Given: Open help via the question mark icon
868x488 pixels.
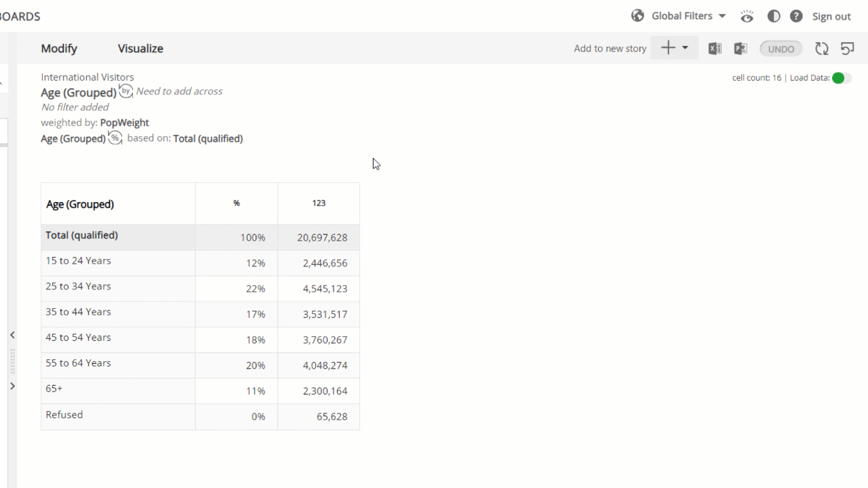Looking at the screenshot, I should 796,16.
